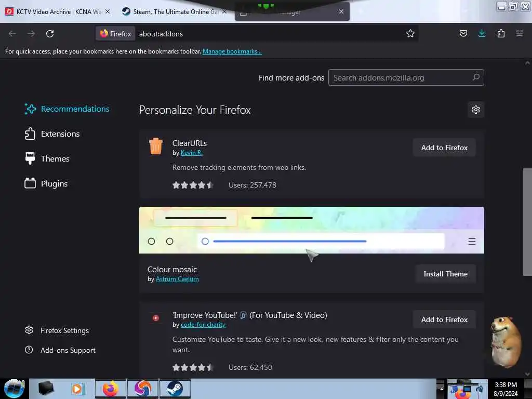Click the 'Remove tracking elements from web links.' description

click(239, 168)
